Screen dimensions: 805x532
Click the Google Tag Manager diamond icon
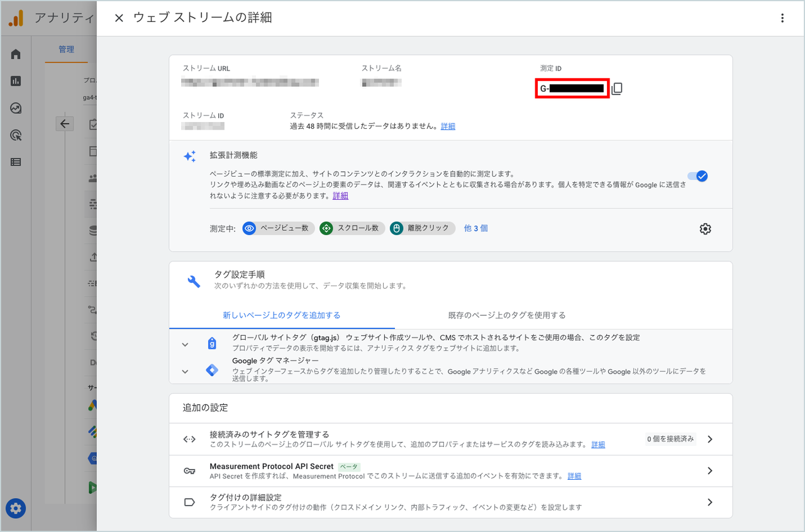(x=212, y=370)
